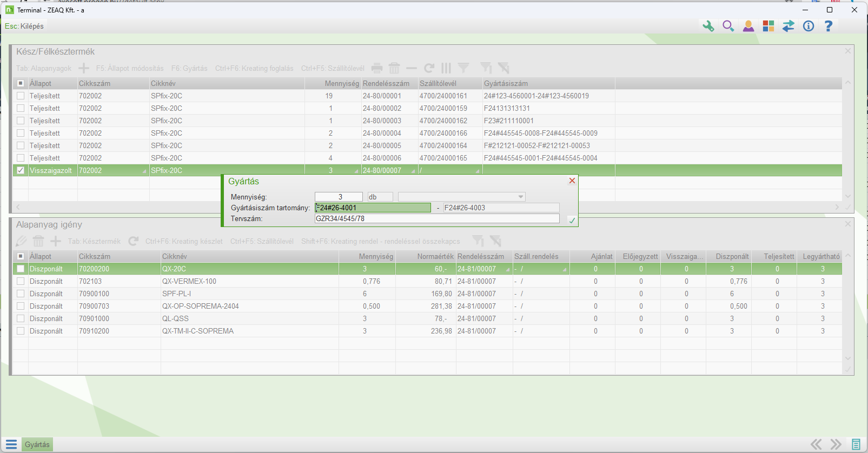Click the Tervszám field GZR34/4545/78
The height and width of the screenshot is (453, 868).
point(437,218)
